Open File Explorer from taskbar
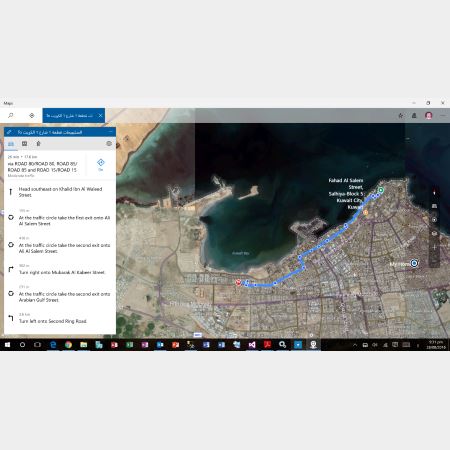 (84, 345)
